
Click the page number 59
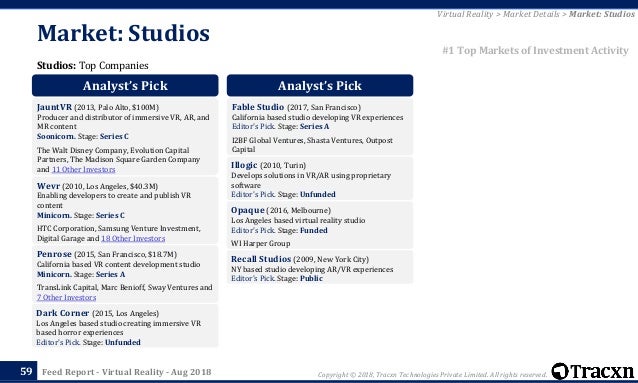click(26, 371)
